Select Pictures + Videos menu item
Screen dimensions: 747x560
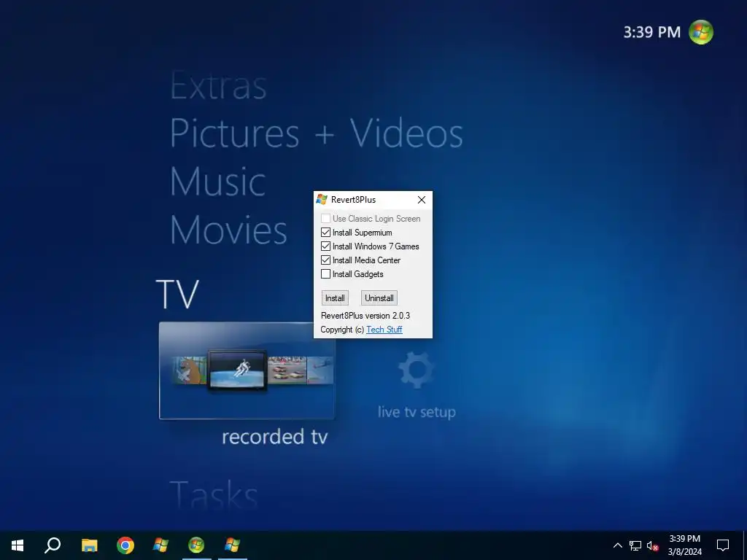pos(317,133)
